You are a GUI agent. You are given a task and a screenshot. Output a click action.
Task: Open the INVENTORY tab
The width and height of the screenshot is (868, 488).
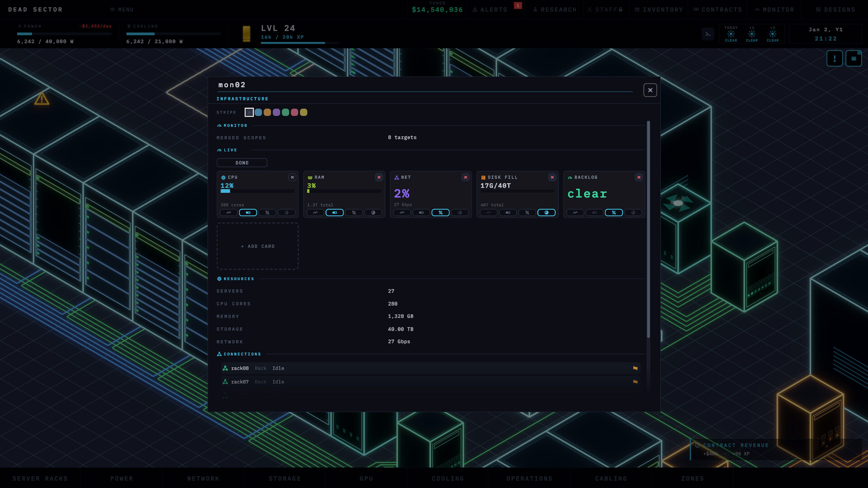click(659, 9)
